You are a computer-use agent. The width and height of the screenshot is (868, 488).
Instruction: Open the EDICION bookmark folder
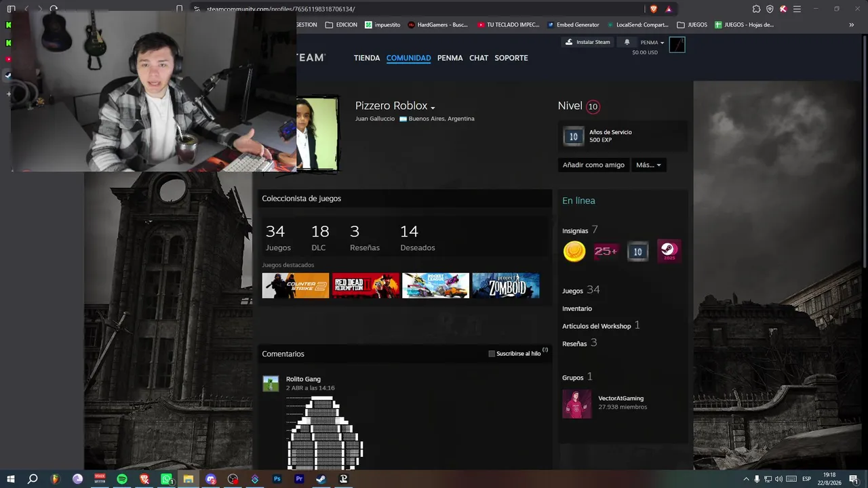pos(341,25)
